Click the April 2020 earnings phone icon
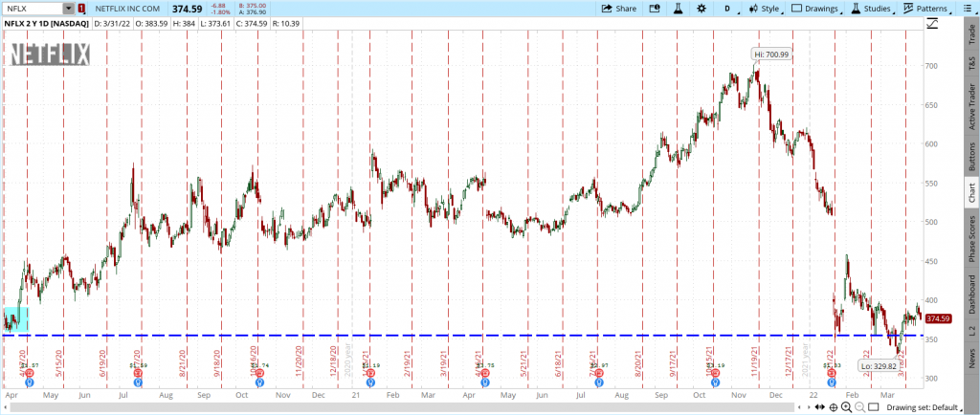This screenshot has height=415, width=980. pyautogui.click(x=30, y=373)
